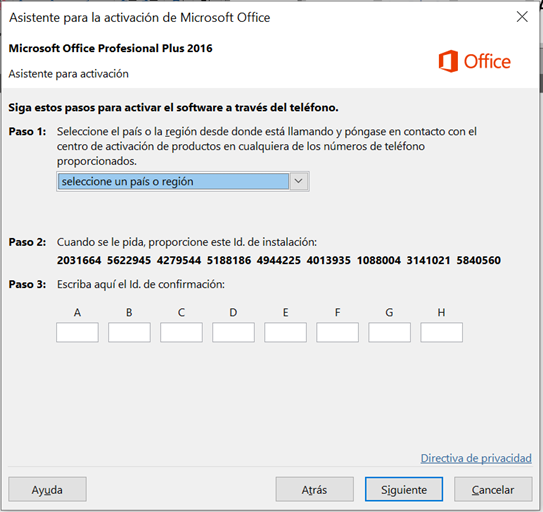Continue with the Siguiente button
543x512 pixels.
point(404,489)
